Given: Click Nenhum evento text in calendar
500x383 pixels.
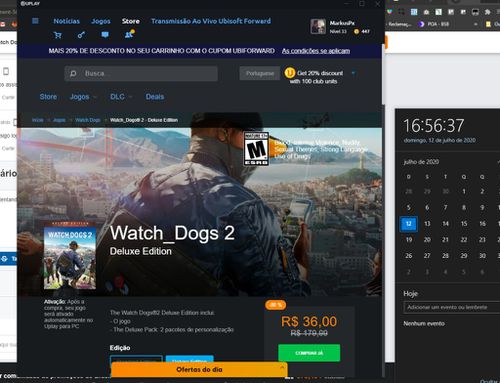Looking at the screenshot, I should pos(424,323).
